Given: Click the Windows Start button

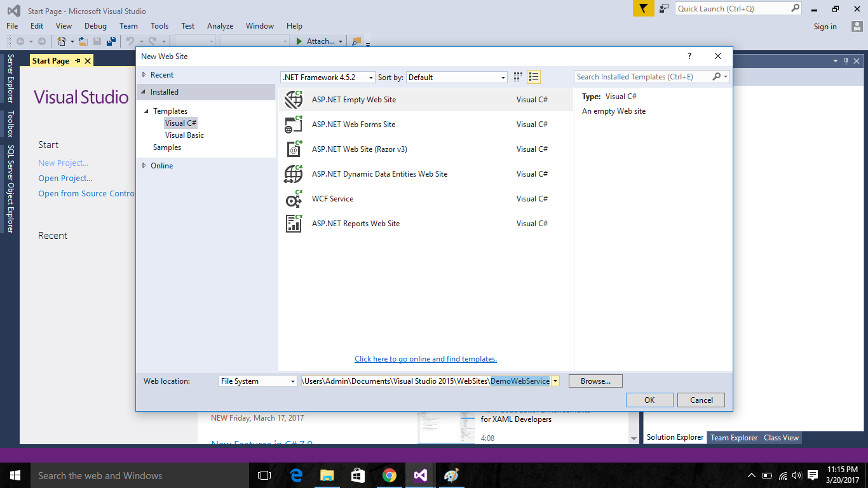Looking at the screenshot, I should click(x=15, y=475).
